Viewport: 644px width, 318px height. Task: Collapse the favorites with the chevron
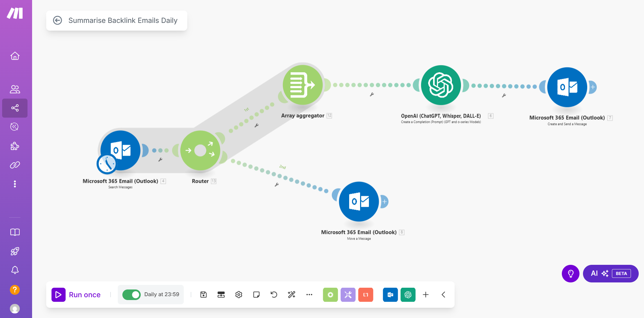coord(443,295)
